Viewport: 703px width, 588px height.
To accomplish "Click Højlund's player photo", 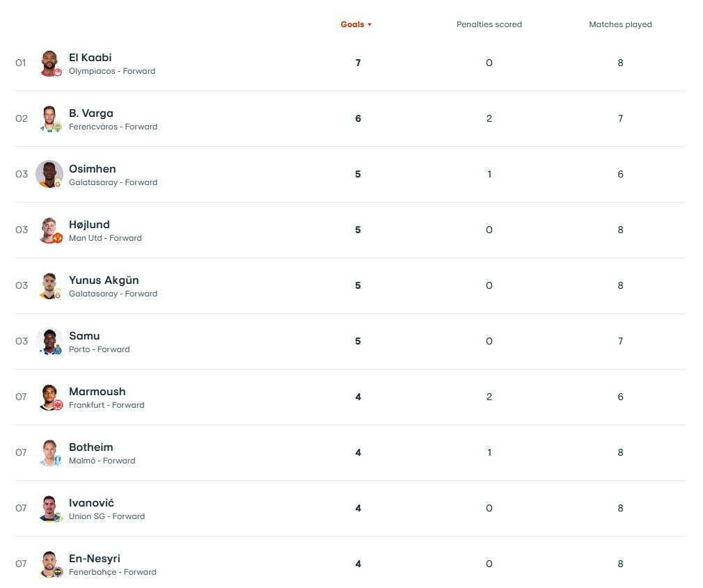I will (49, 230).
